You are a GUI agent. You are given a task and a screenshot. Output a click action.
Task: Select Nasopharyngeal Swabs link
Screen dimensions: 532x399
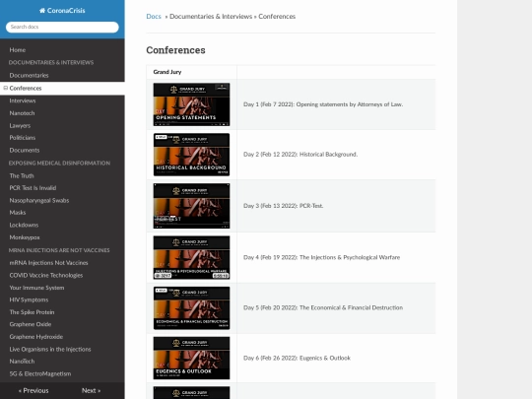(x=39, y=201)
